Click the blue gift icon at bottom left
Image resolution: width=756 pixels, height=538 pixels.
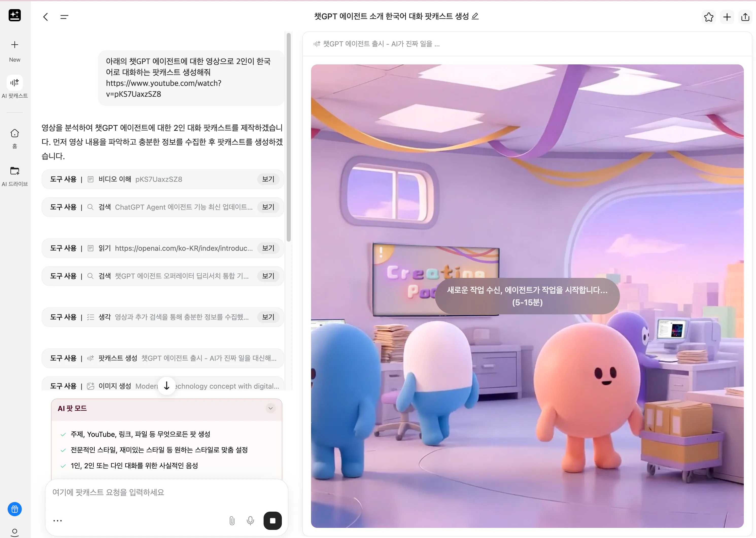point(14,509)
